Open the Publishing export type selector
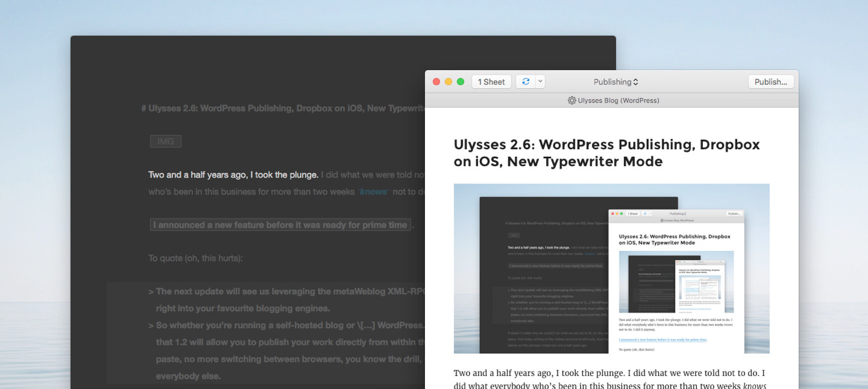 coord(616,82)
